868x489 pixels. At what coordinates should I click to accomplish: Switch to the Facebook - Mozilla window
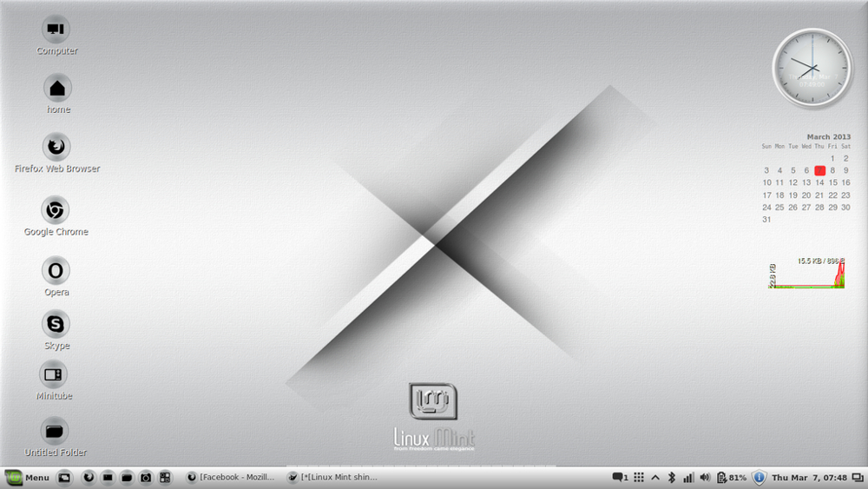(230, 478)
